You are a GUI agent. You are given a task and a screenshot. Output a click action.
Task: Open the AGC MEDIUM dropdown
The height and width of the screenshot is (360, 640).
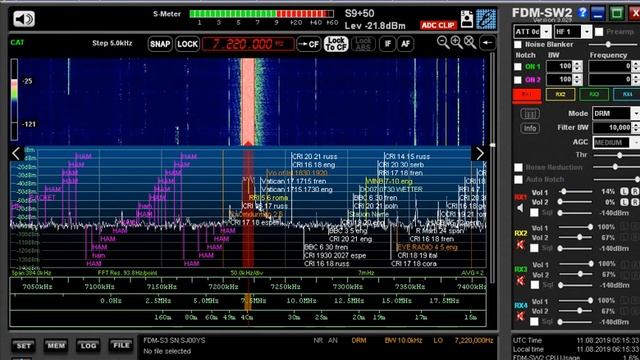(636, 142)
